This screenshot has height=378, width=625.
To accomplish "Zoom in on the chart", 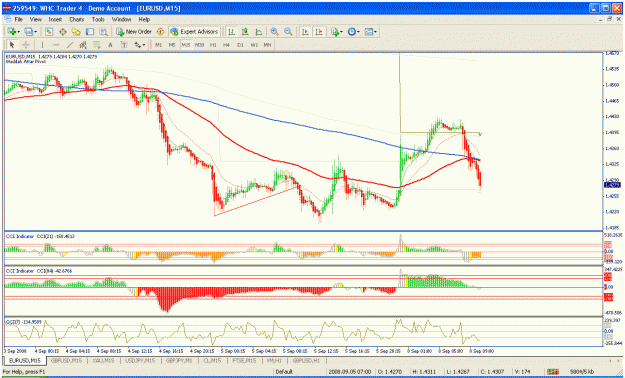I will [275, 32].
